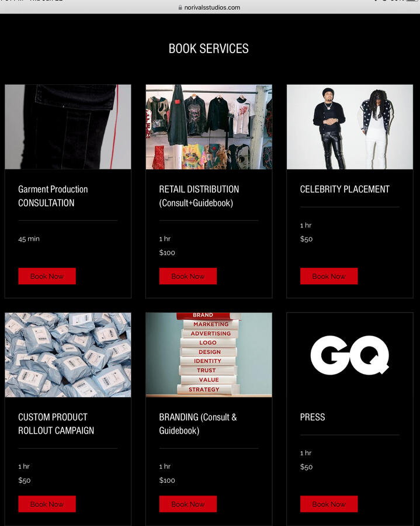Open the stacked branding books image
Image resolution: width=420 pixels, height=526 pixels.
209,355
